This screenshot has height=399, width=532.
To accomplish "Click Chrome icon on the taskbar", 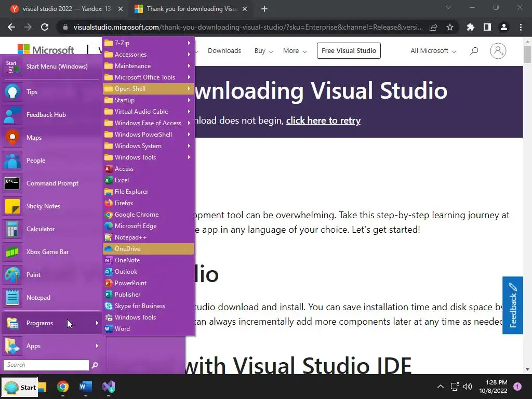I will 63,387.
